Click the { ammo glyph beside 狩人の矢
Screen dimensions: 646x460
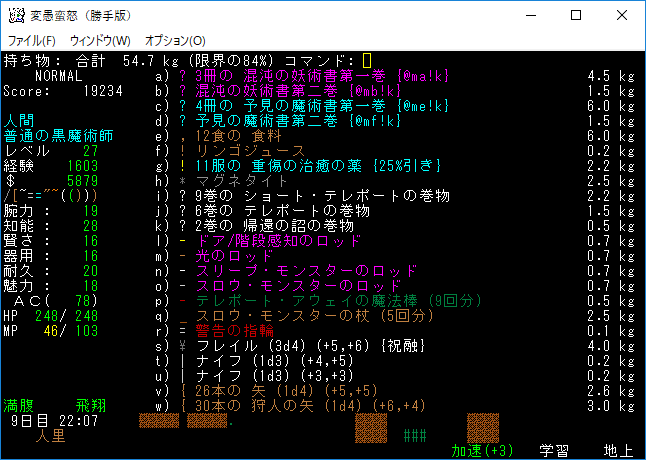pyautogui.click(x=183, y=406)
